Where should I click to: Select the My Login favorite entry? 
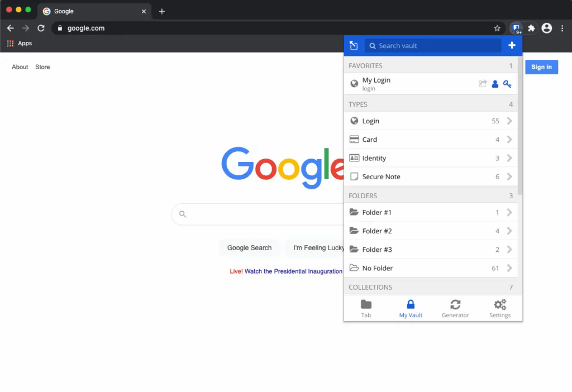click(x=431, y=84)
